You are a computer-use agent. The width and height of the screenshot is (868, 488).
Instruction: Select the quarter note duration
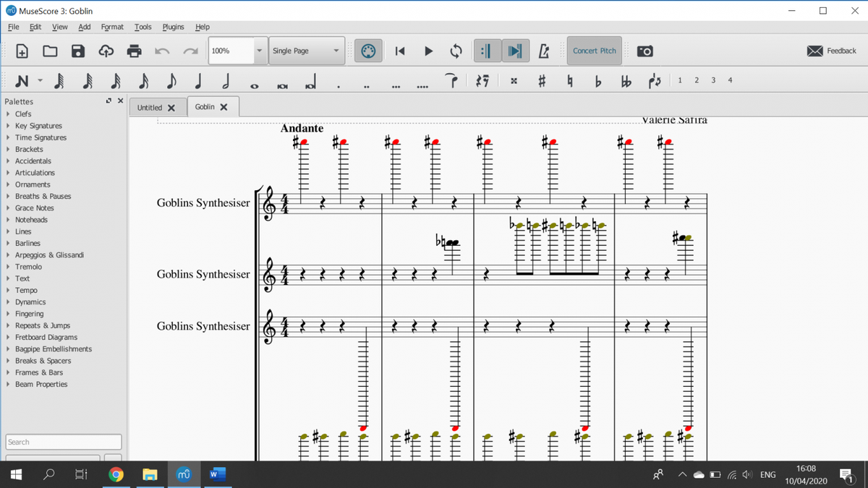pos(197,80)
